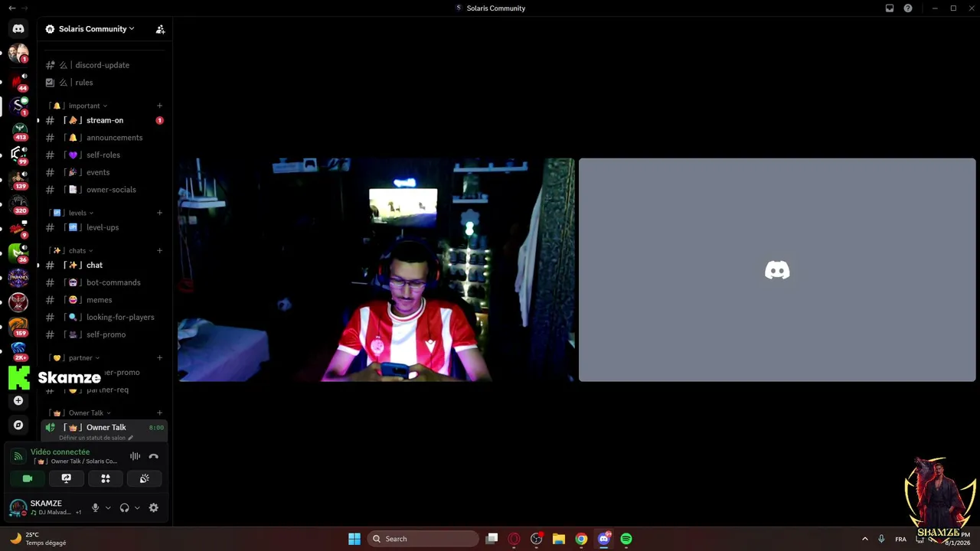Screen dimensions: 980x551
Task: Open Opera browser from the taskbar
Action: point(514,539)
